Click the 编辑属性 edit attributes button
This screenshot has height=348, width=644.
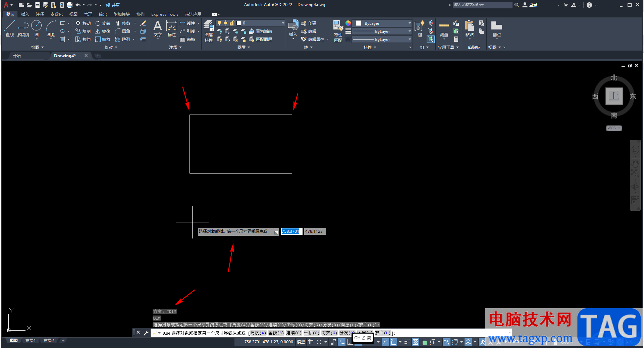[313, 39]
